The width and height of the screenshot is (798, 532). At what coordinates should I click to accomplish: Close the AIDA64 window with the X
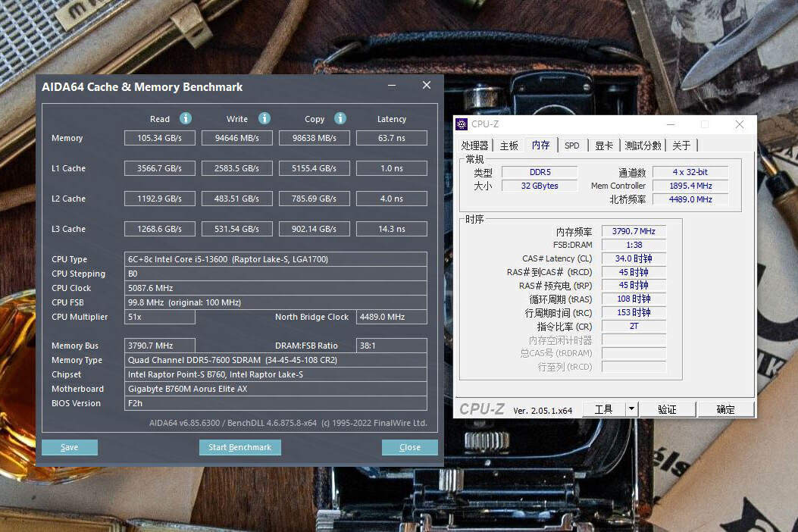427,85
